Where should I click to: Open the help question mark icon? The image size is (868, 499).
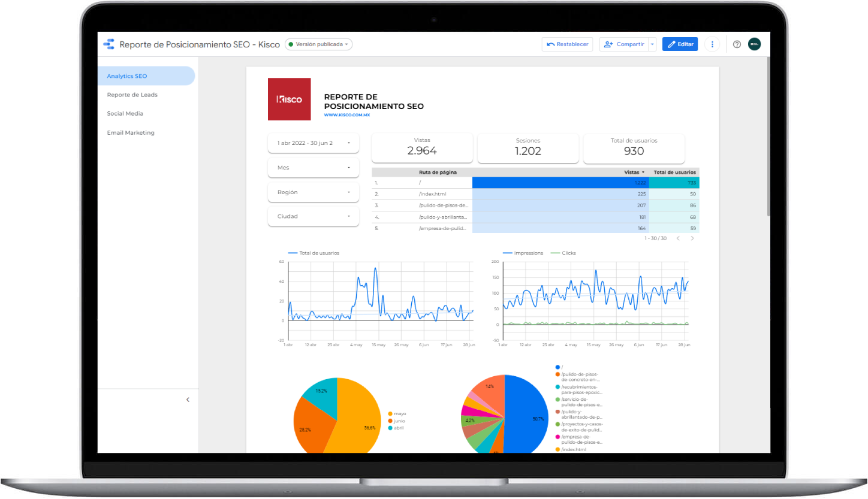737,44
